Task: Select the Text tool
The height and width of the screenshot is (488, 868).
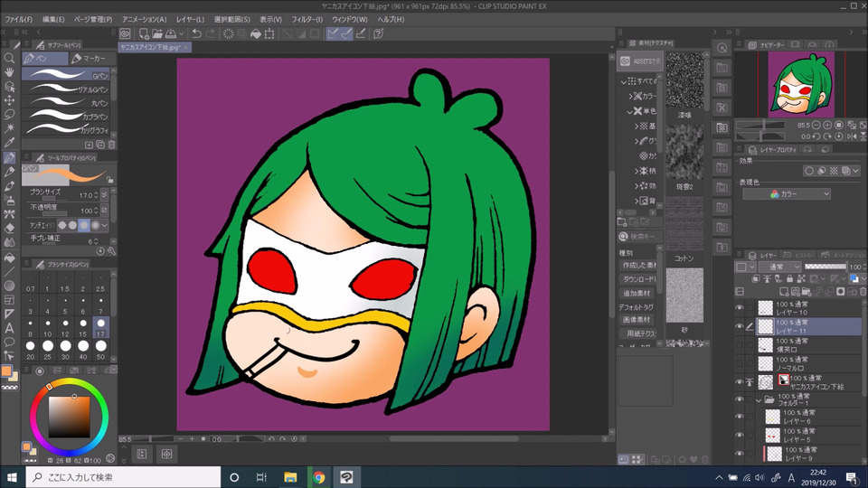Action: coord(9,327)
